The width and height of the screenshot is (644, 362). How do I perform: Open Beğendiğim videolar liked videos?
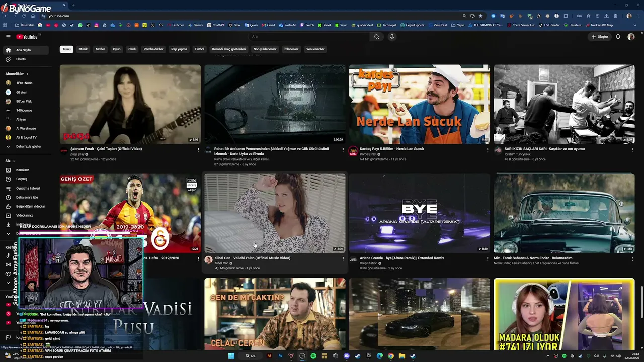27,206
